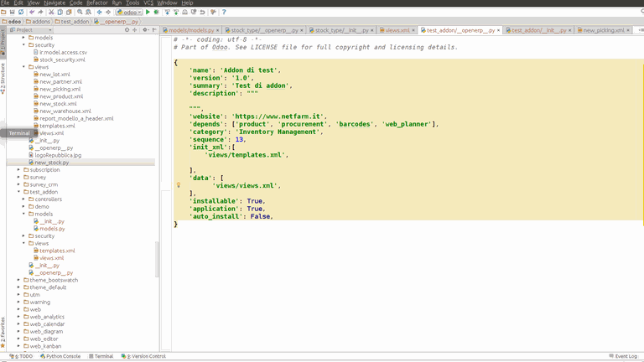
Task: Select ir.model.access.csv in the project tree
Action: [x=63, y=52]
